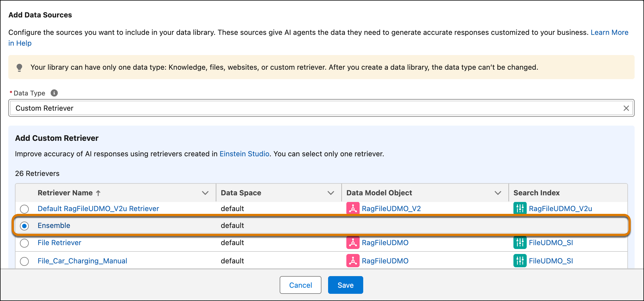Sort by Retriever Name column header
Viewport: 644px width, 301px height.
click(65, 193)
